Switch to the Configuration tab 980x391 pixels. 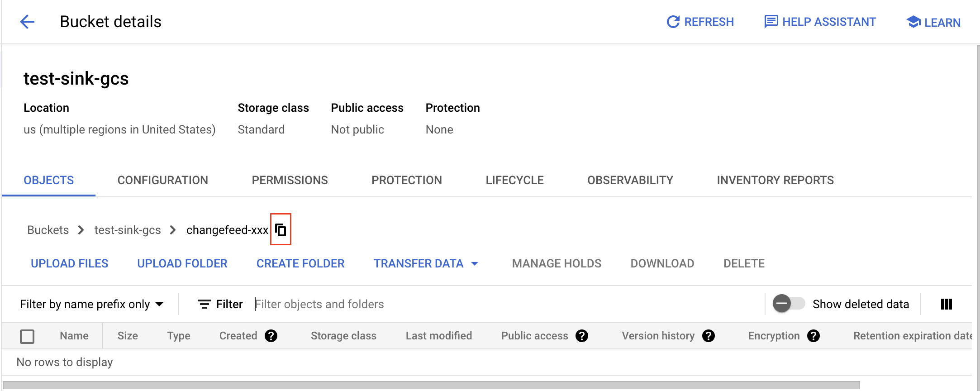pos(163,180)
